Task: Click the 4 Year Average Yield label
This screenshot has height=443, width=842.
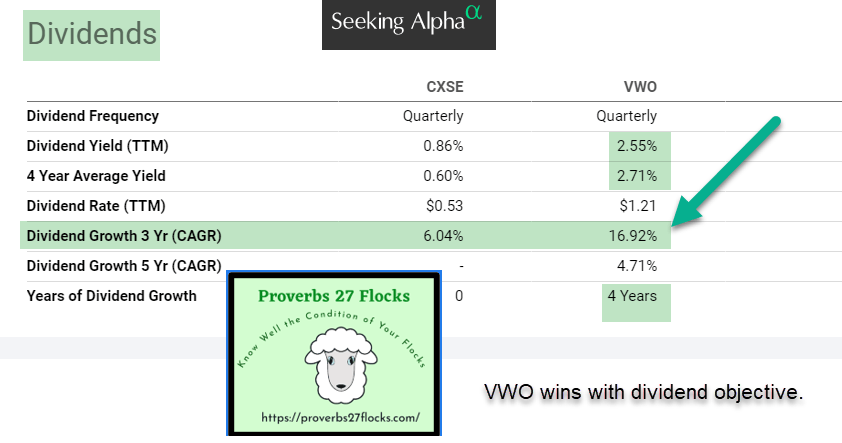Action: click(x=96, y=176)
